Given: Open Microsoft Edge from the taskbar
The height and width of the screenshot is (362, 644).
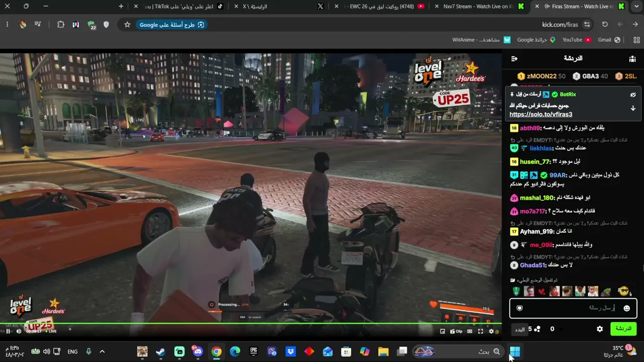Looking at the screenshot, I should [x=235, y=351].
